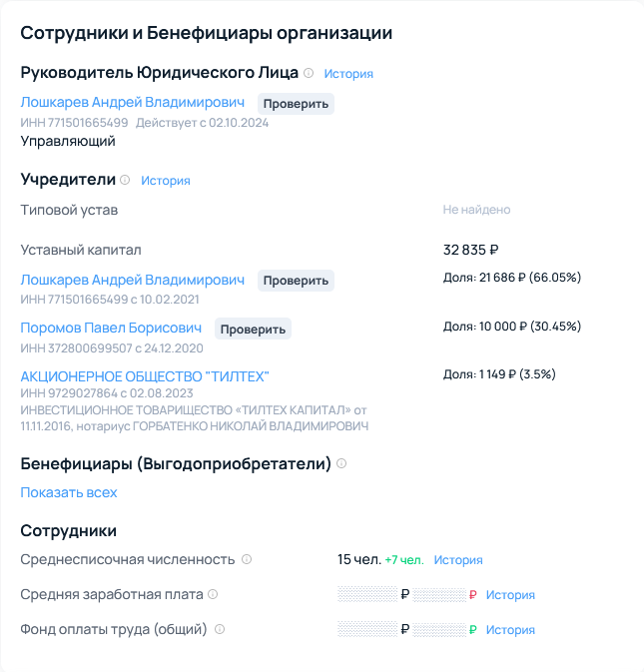The width and height of the screenshot is (644, 672).
Task: Open История link next to Учредители
Action: tap(166, 181)
